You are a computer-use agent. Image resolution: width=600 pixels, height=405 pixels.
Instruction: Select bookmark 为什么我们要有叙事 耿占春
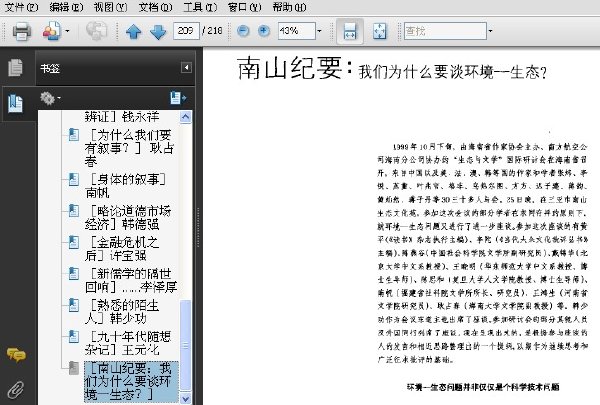[x=129, y=148]
